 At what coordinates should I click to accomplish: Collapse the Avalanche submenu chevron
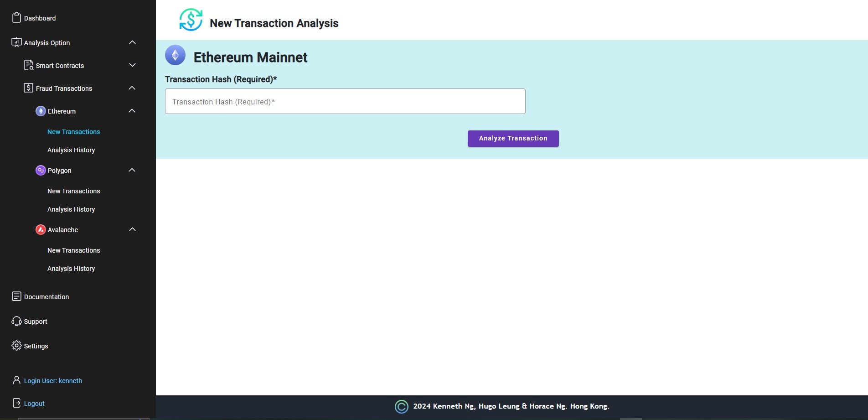[132, 229]
